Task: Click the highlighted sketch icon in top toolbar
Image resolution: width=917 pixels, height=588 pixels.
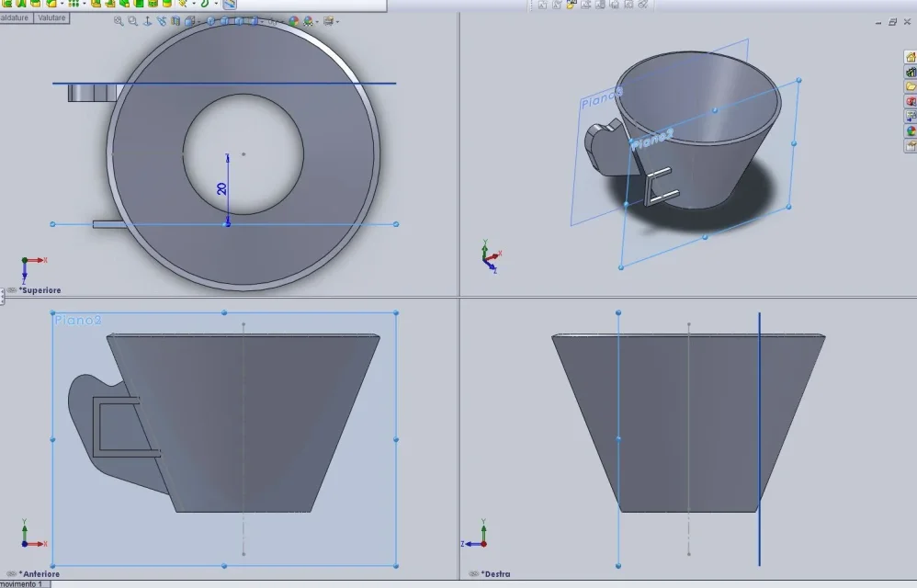Action: 230,4
